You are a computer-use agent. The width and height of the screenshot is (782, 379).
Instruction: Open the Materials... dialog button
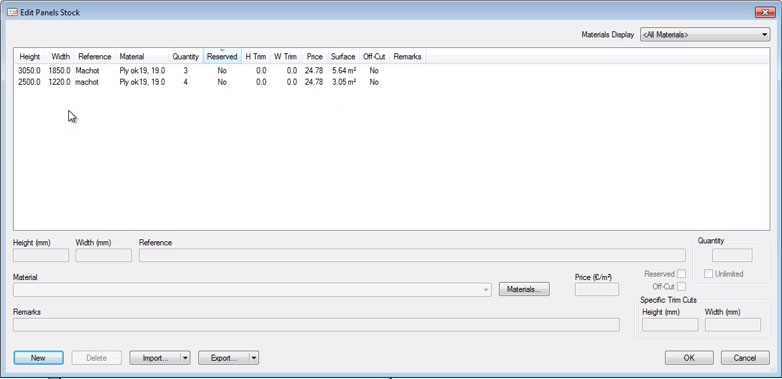(524, 289)
